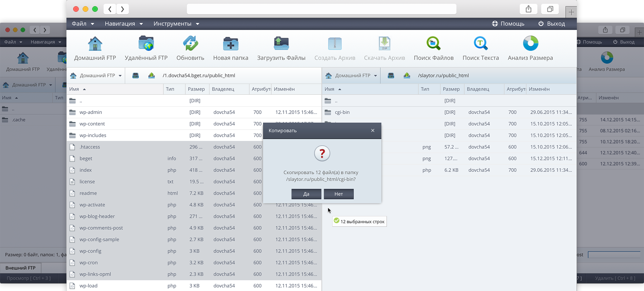Close the Копировать dialog
The image size is (644, 291).
click(373, 131)
